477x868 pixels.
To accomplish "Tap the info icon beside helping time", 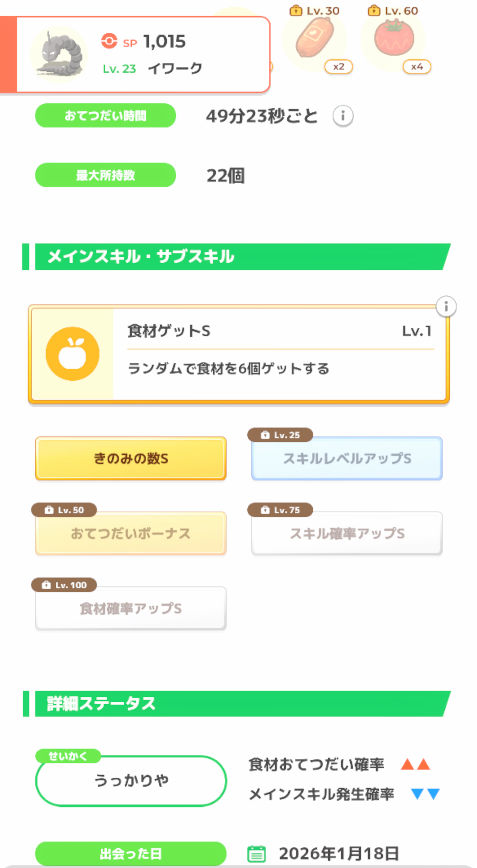I will tap(343, 116).
